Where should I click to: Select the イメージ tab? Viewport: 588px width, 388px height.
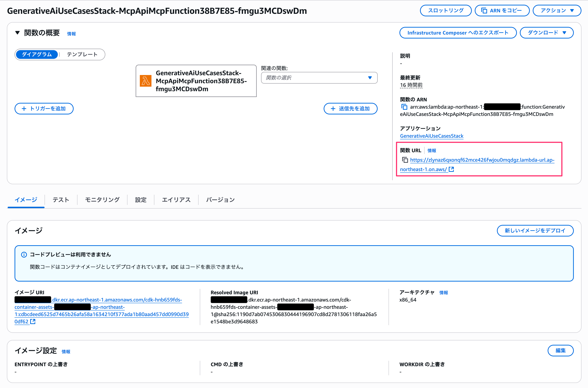26,200
